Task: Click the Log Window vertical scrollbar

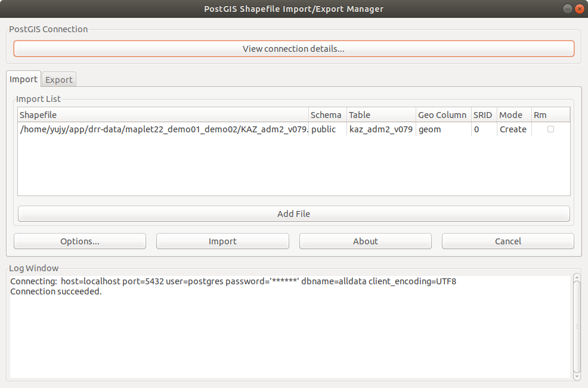Action: pos(577,325)
